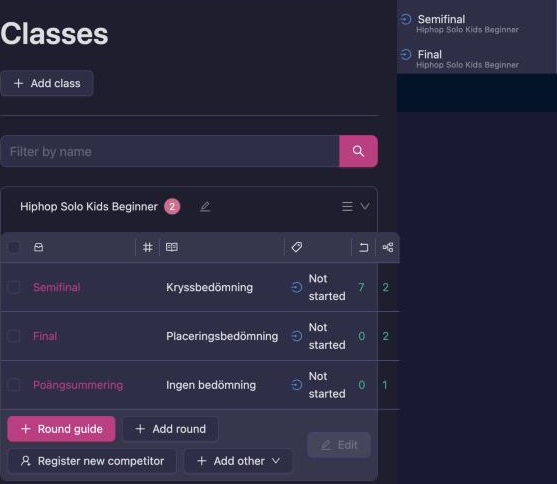Check the Poängsummering row checkbox
This screenshot has width=557, height=484.
pyautogui.click(x=14, y=384)
